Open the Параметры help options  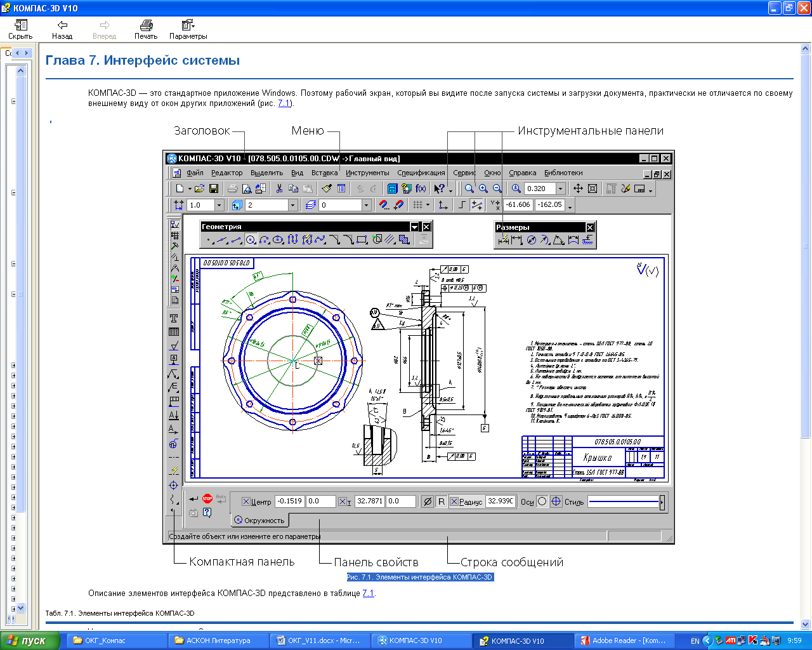[188, 29]
